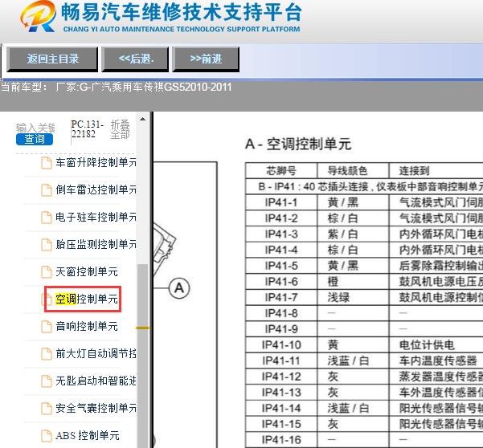Go forward with the >>前进 button
483x448 pixels.
click(x=206, y=59)
